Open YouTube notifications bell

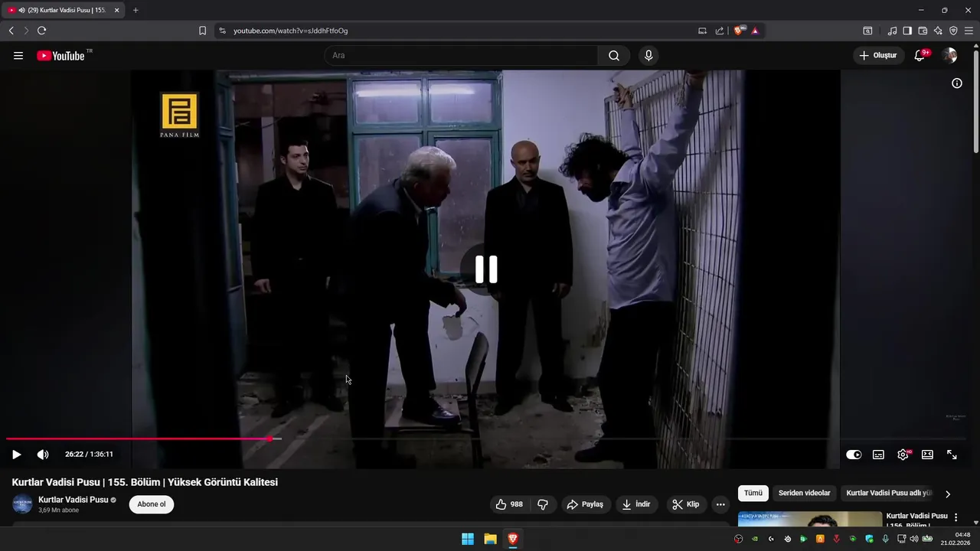(920, 56)
